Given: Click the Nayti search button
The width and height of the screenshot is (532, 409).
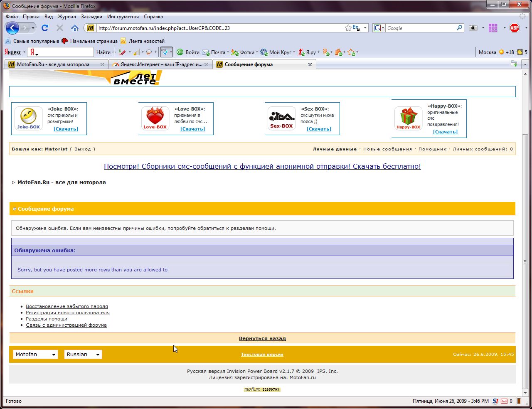Looking at the screenshot, I should [x=103, y=52].
